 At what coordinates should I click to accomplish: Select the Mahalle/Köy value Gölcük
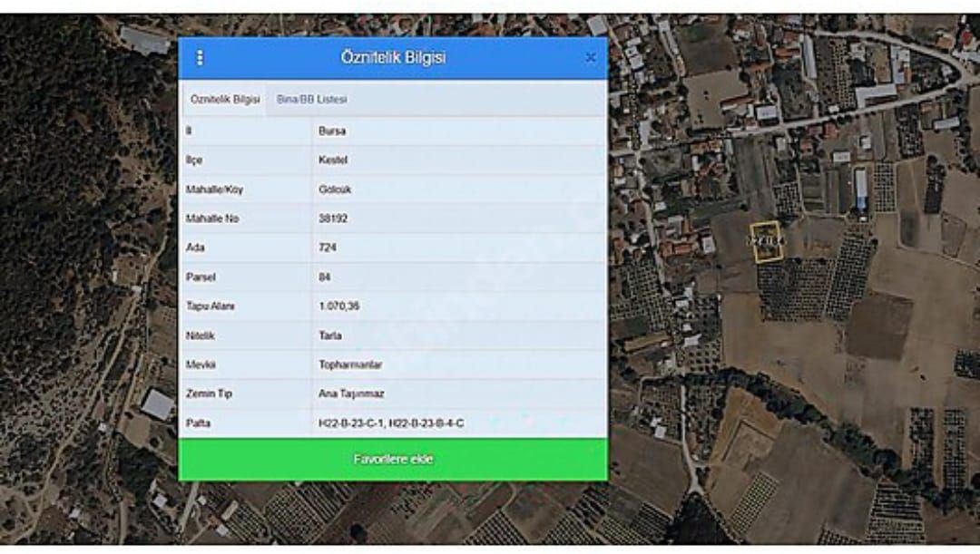[x=334, y=190]
